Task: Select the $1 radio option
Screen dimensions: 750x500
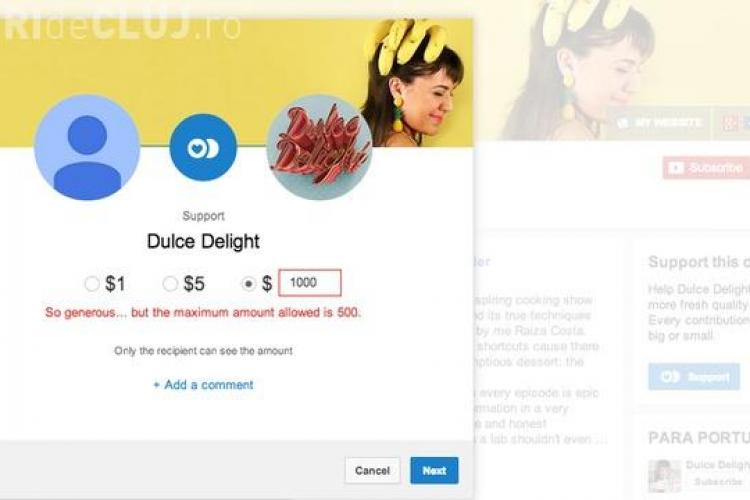Action: (x=91, y=283)
